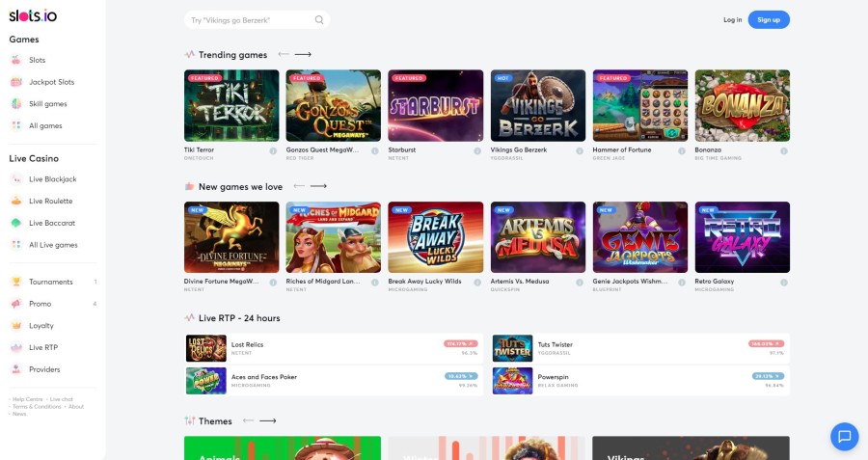Open the Starburst game thumbnail
Screen dimensions: 868x460
[436, 105]
